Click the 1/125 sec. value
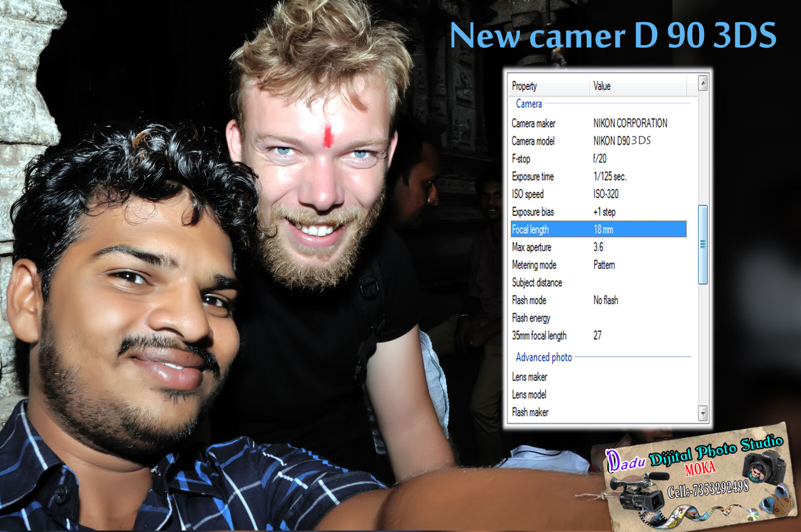Viewport: 801px width, 532px height. click(x=610, y=176)
